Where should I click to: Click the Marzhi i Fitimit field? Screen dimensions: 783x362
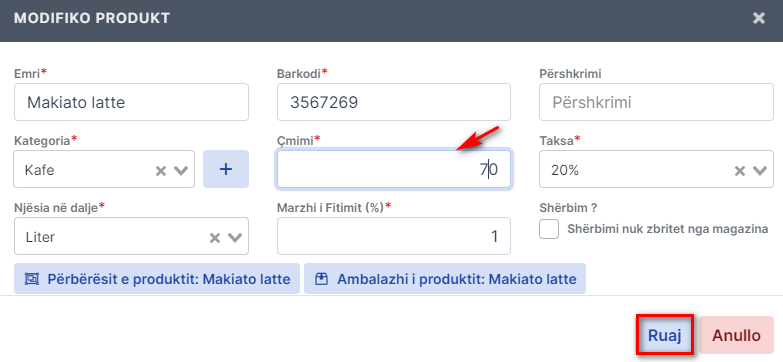pos(393,236)
